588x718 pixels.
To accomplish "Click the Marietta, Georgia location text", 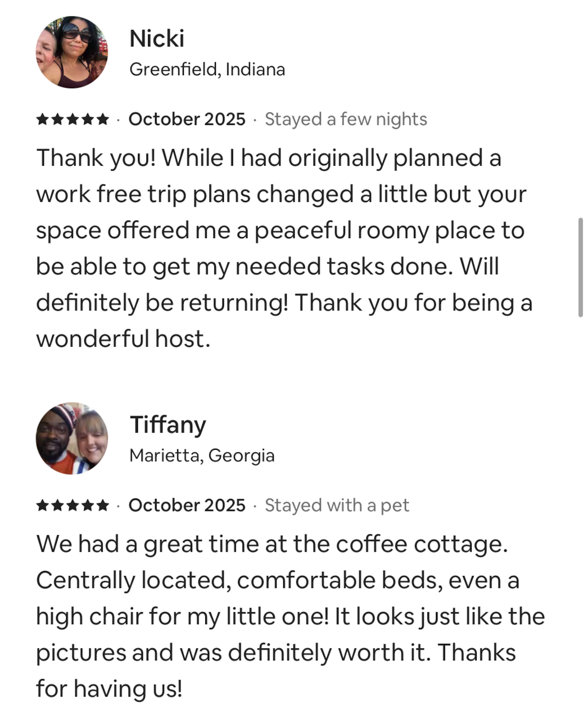I will click(x=202, y=455).
